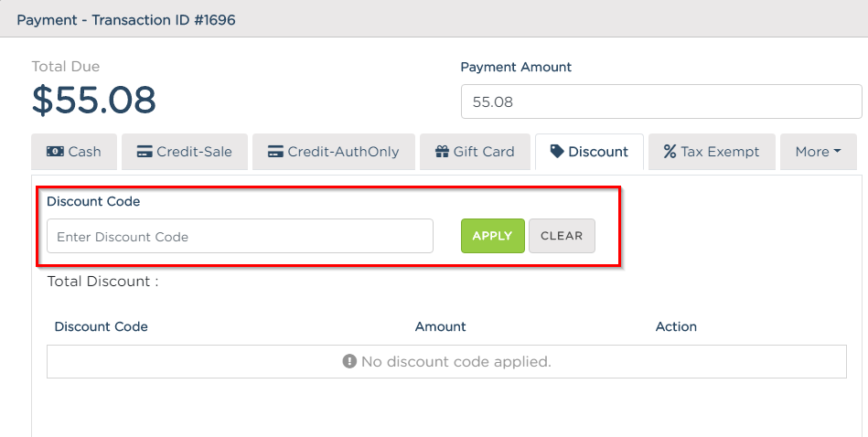Screen dimensions: 868x437
Task: Open the Gift Card tab
Action: point(475,152)
